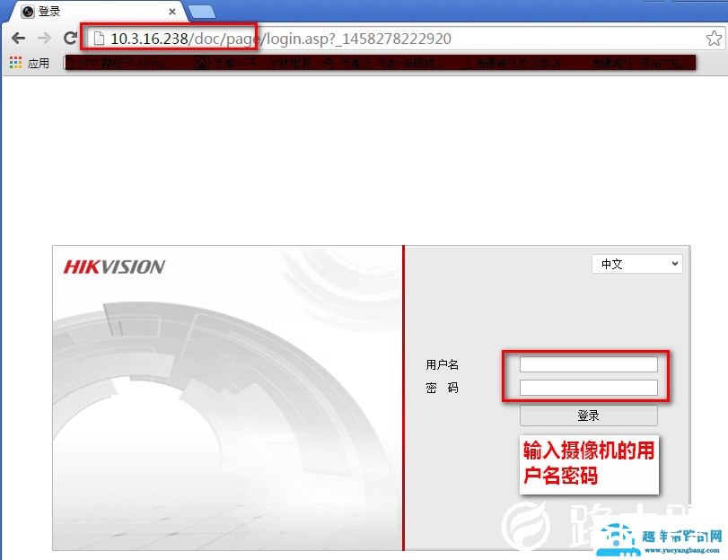Click inside the 用户名 username field
This screenshot has height=560, width=728.
coord(588,363)
